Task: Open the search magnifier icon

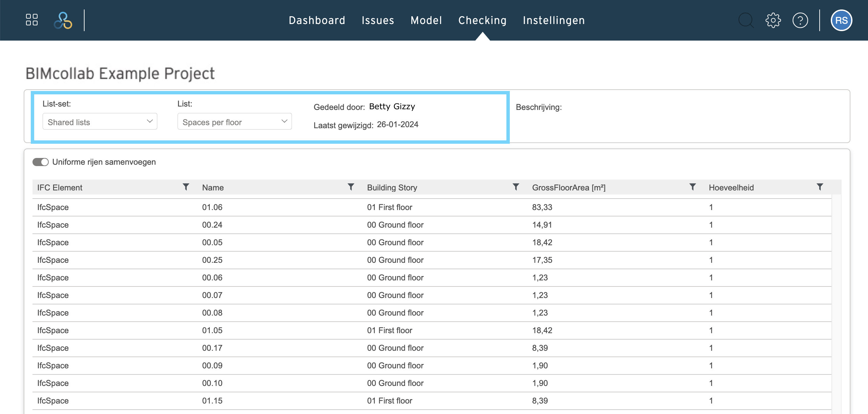Action: point(746,20)
